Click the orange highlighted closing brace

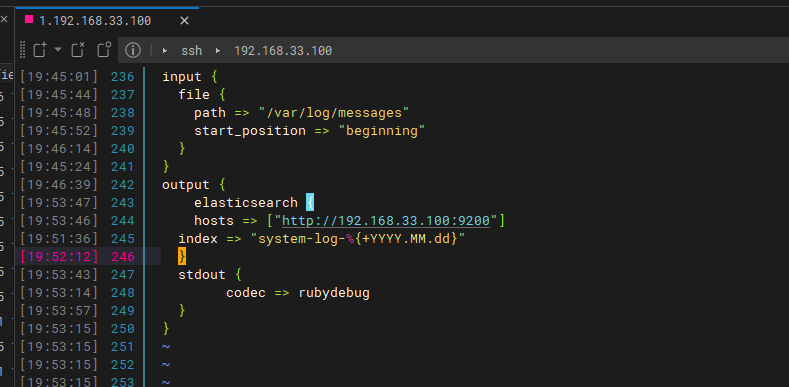[182, 257]
